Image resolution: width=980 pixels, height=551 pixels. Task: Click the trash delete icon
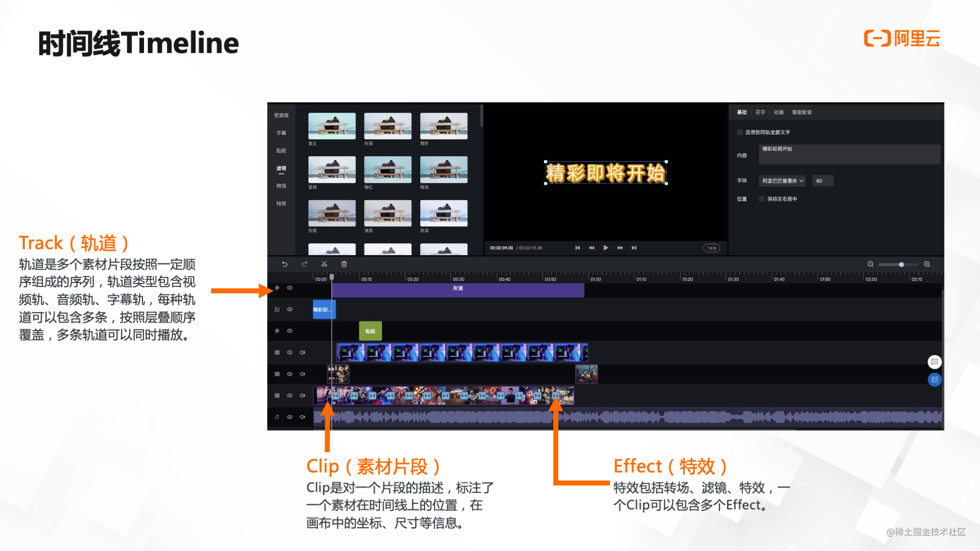point(344,264)
